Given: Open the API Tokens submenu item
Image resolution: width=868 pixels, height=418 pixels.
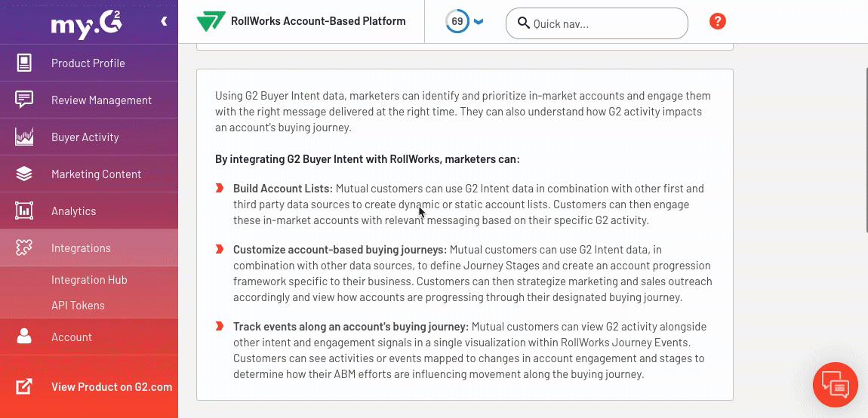Looking at the screenshot, I should coord(78,306).
